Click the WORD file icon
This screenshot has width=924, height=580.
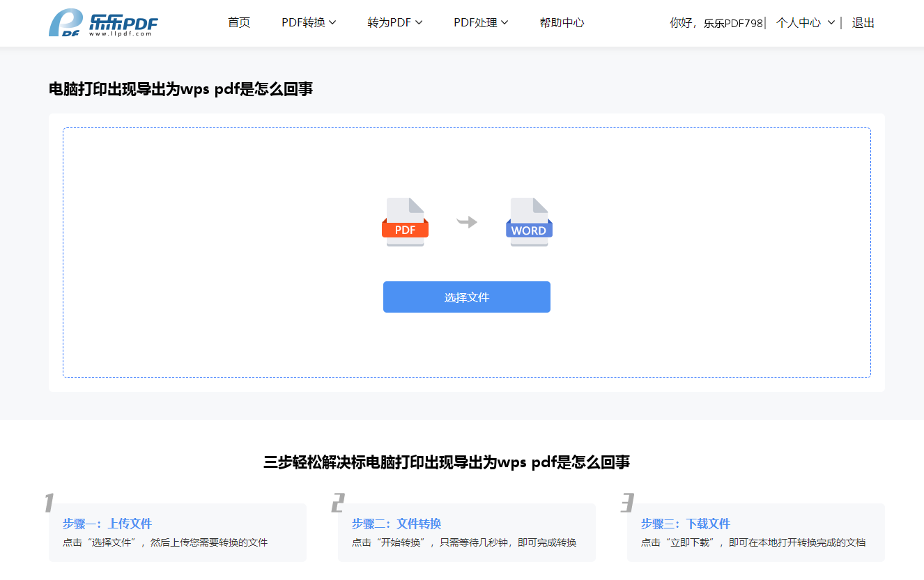(529, 222)
